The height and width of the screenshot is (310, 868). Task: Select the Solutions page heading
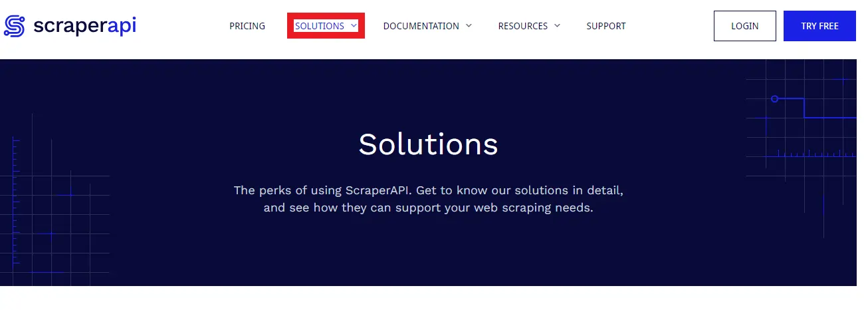428,144
